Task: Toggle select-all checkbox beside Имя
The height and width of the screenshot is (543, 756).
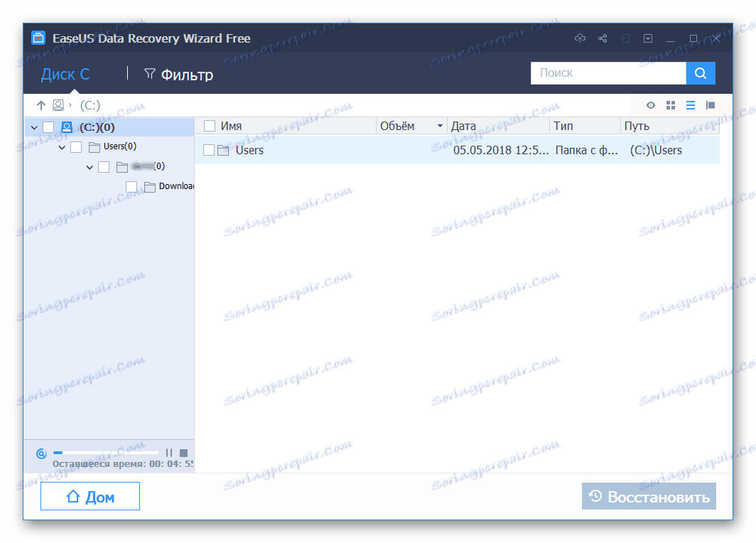Action: point(209,126)
